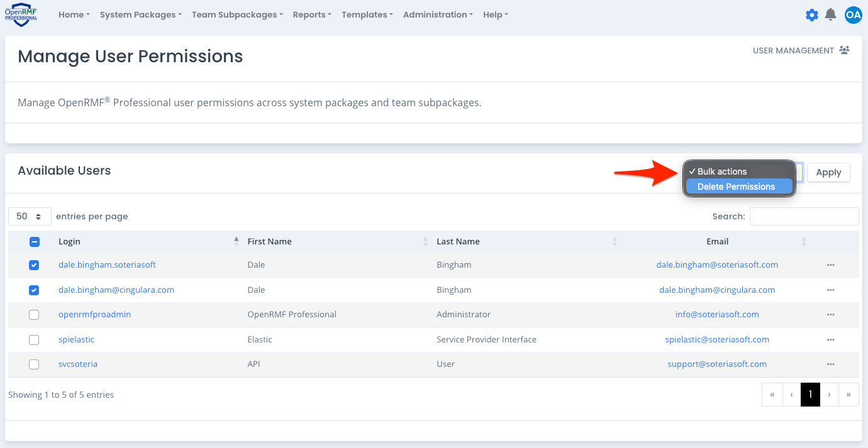Click 'Showing 1 to 5 of 5 entries'
The height and width of the screenshot is (448, 868).
[61, 395]
